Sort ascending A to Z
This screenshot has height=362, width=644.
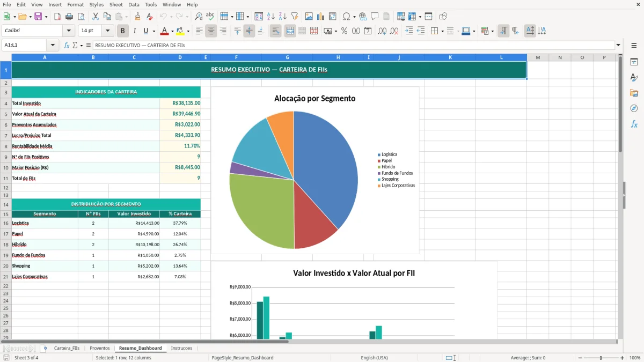coord(270,17)
